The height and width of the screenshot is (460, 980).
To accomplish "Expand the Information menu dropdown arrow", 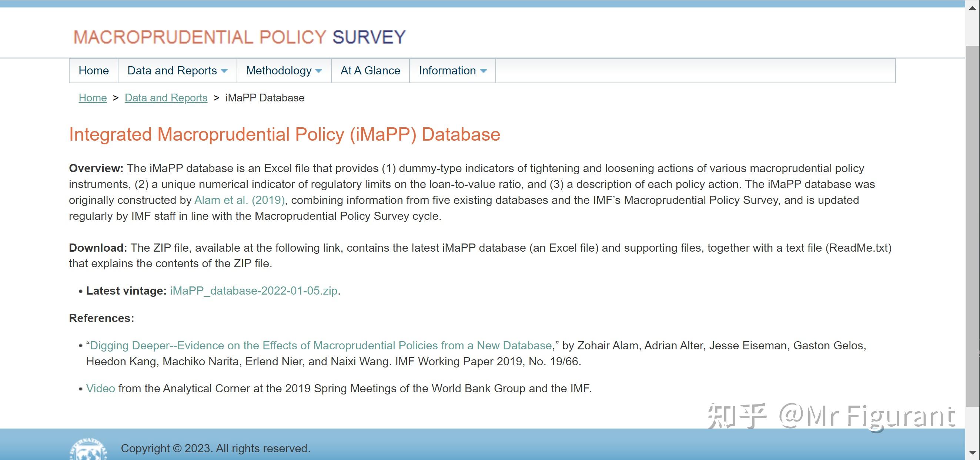I will pos(483,71).
